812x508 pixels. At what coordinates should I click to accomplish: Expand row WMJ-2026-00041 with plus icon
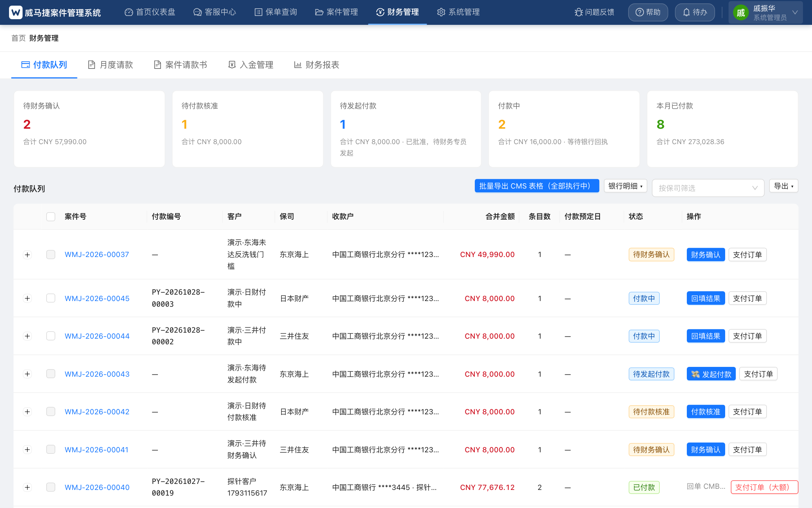point(27,450)
